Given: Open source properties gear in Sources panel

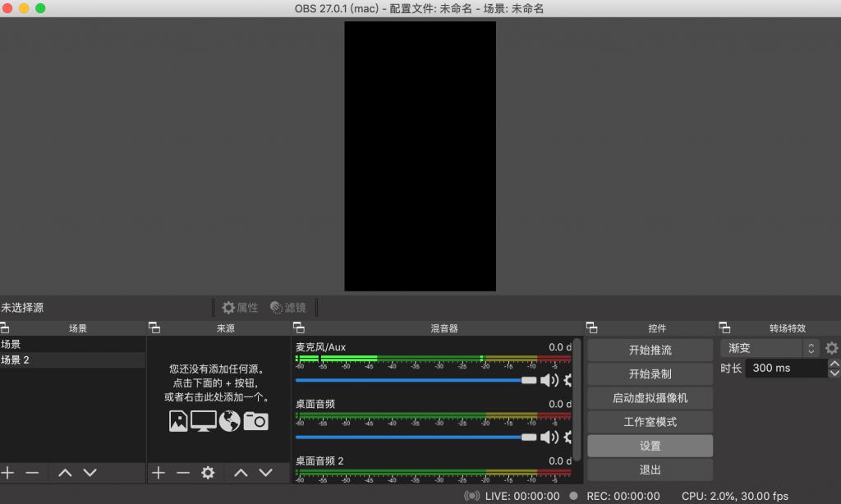Looking at the screenshot, I should (x=208, y=472).
